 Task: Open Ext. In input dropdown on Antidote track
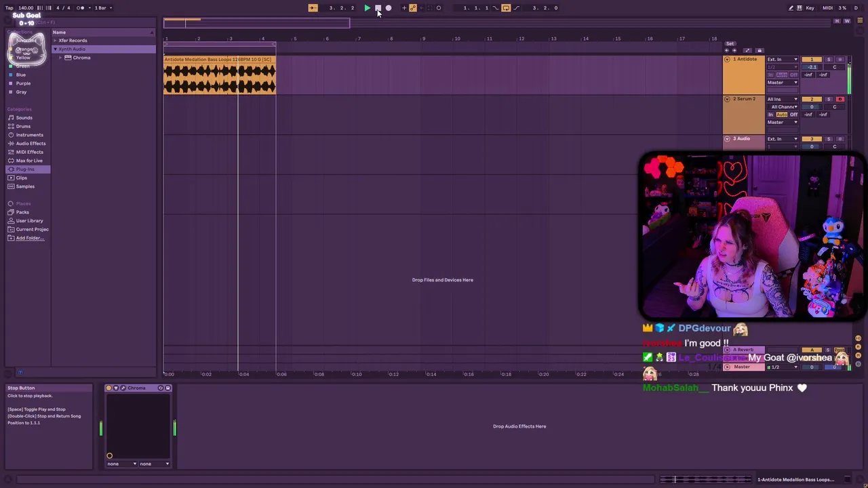[x=783, y=60]
